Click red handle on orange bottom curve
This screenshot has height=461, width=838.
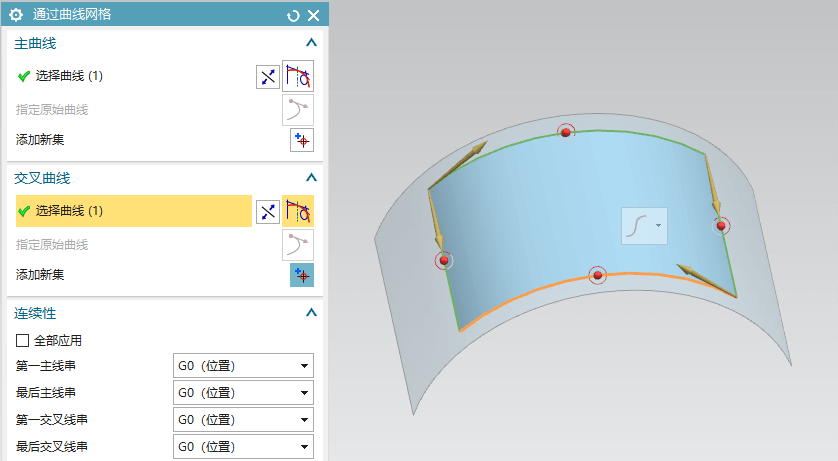click(x=598, y=275)
